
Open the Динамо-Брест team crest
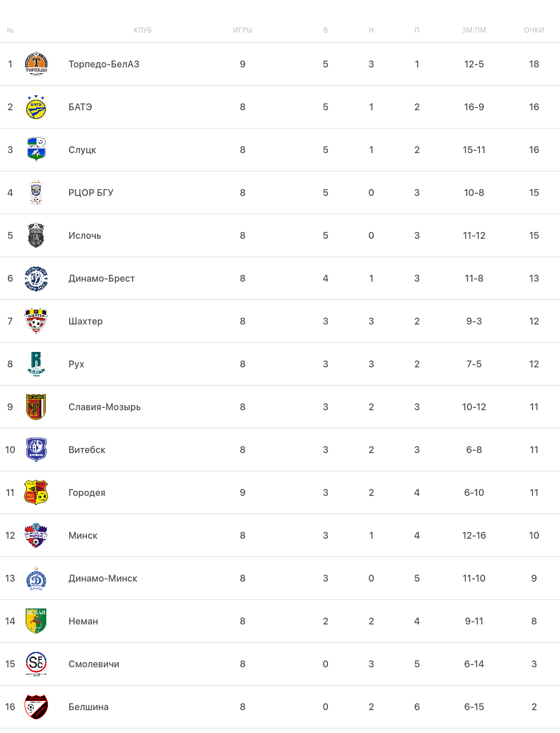pos(36,278)
